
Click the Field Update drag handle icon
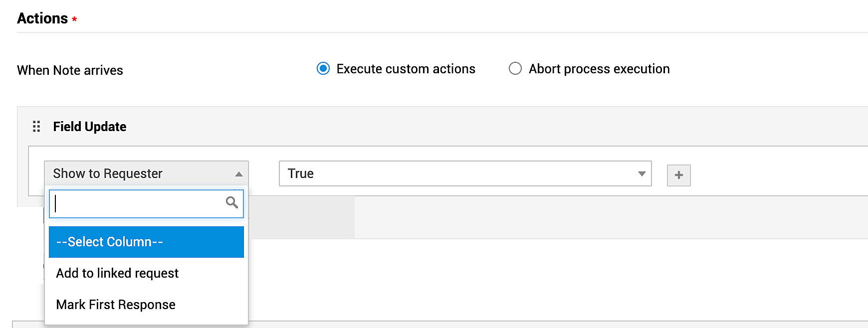click(36, 127)
